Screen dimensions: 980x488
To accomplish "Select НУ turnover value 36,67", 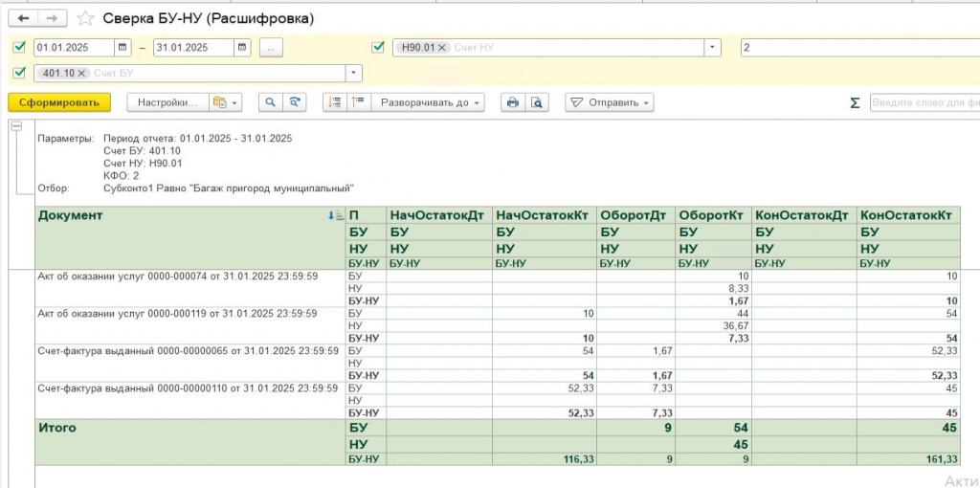I will pos(736,325).
